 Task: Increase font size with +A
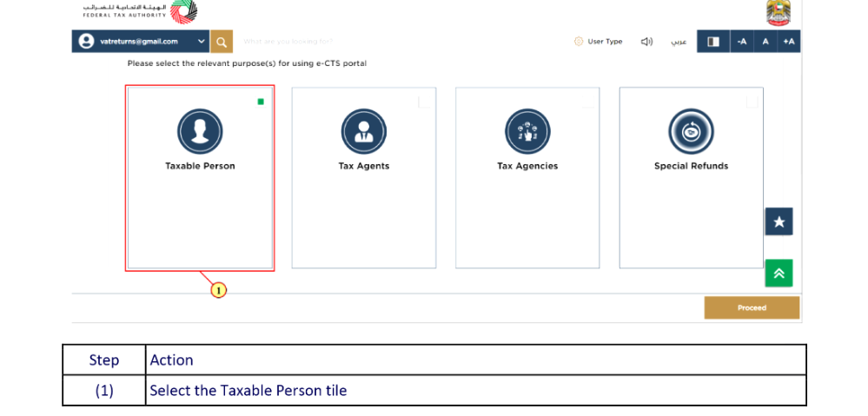[x=788, y=42]
